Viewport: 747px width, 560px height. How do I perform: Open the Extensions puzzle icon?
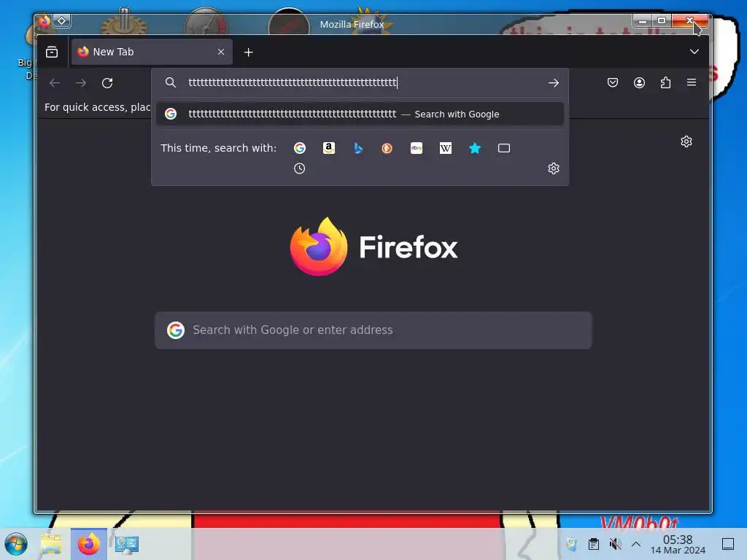click(665, 83)
